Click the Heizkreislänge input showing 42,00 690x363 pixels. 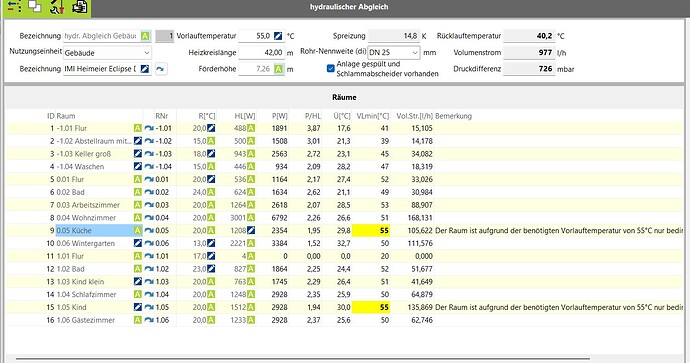click(x=262, y=53)
